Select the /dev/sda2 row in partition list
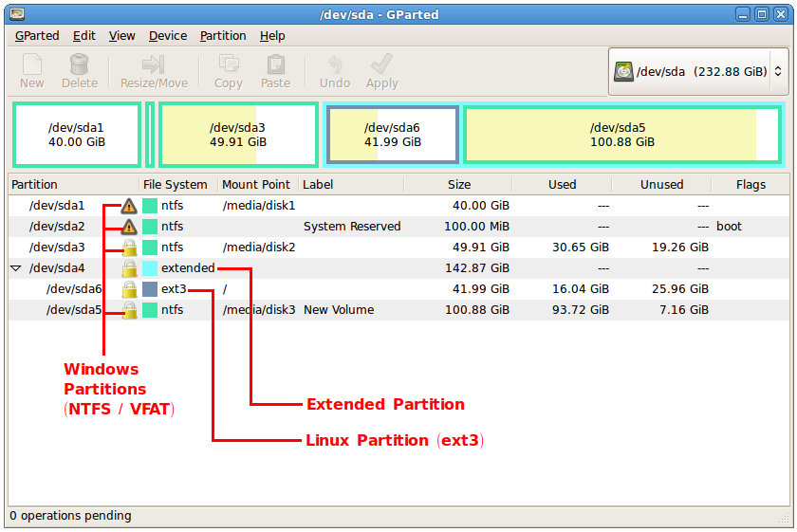797x532 pixels. pyautogui.click(x=57, y=227)
